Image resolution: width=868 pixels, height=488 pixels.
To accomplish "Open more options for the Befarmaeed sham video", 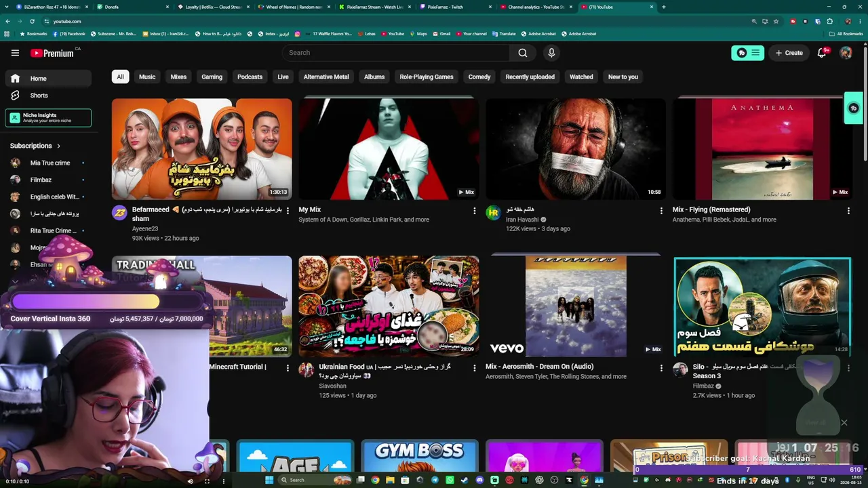I will (288, 211).
